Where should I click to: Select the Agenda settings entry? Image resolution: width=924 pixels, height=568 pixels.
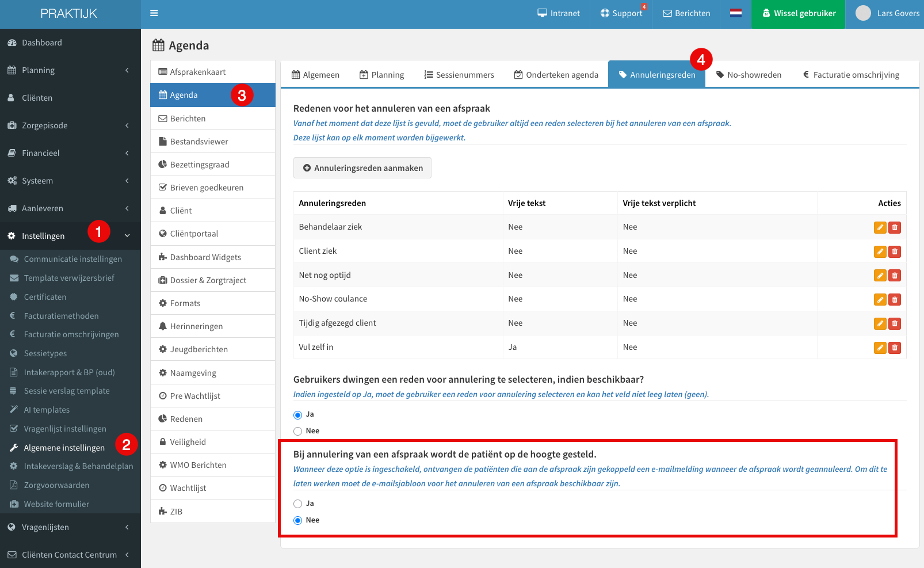click(x=213, y=95)
